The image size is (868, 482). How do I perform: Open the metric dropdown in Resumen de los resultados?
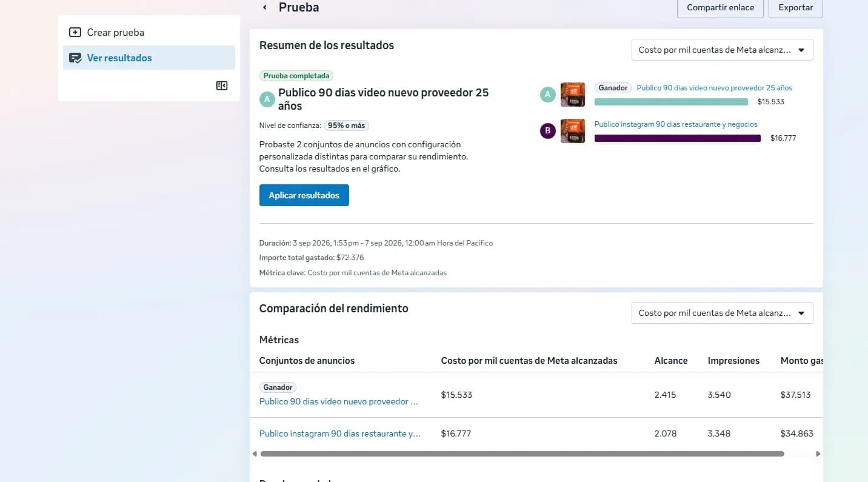click(x=723, y=50)
